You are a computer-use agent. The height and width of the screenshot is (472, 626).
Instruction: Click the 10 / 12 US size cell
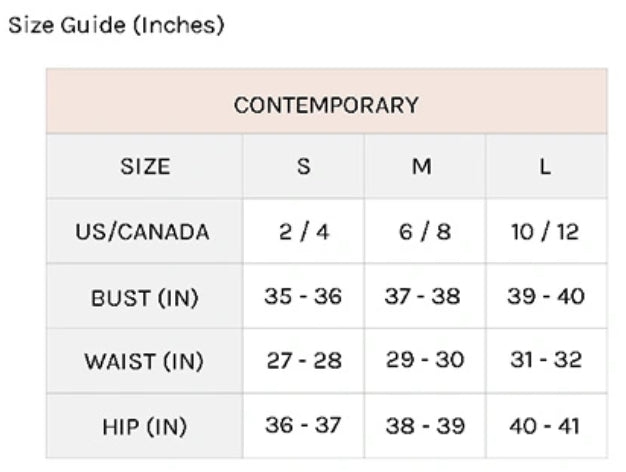click(547, 231)
